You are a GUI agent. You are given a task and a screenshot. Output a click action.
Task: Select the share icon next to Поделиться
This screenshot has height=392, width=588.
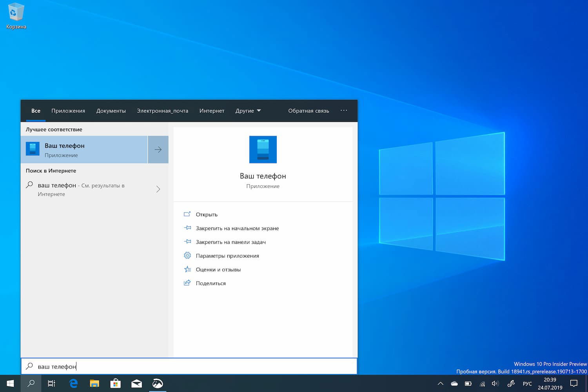(x=187, y=283)
